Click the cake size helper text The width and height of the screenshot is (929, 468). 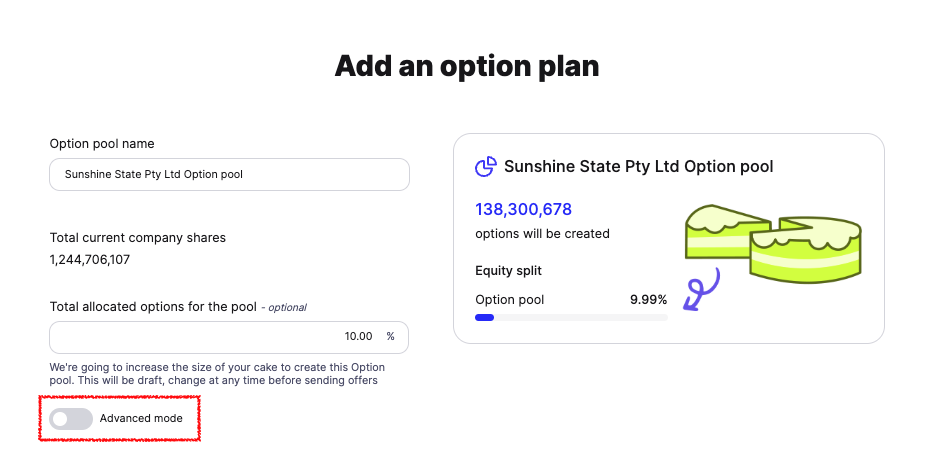coord(217,374)
